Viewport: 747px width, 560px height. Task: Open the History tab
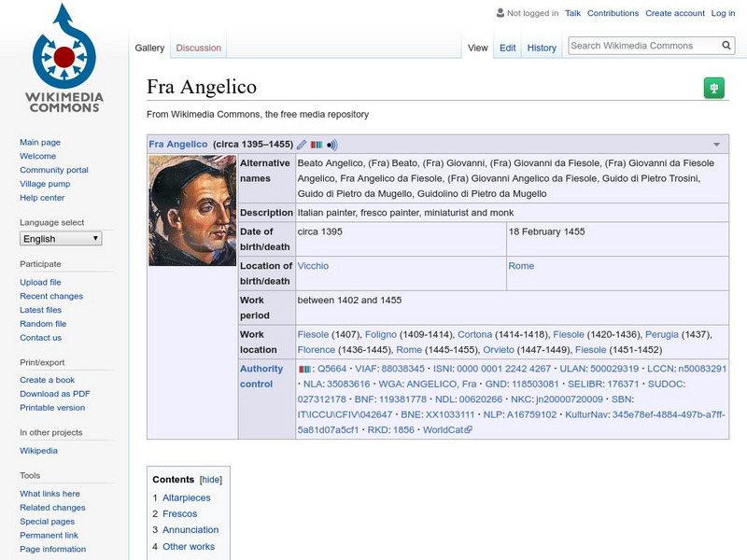click(542, 48)
